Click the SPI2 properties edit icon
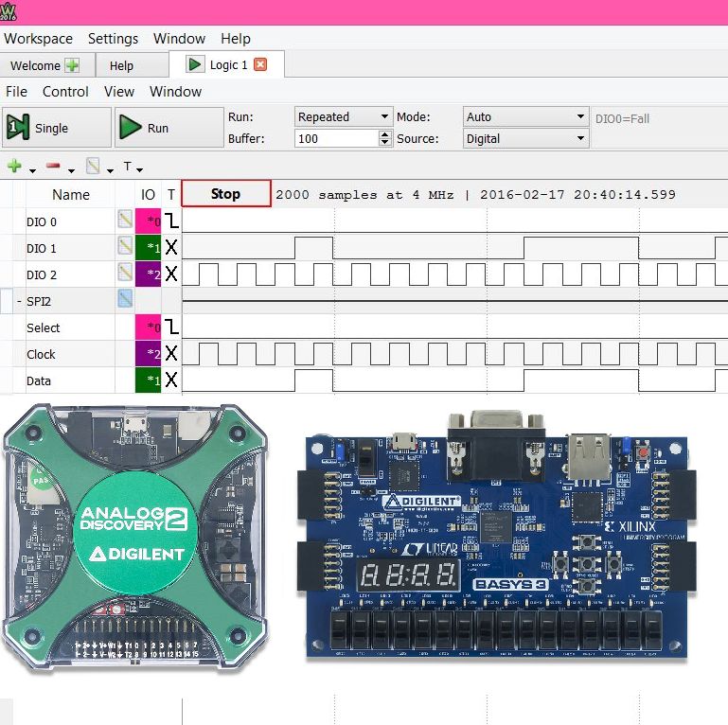 125,298
